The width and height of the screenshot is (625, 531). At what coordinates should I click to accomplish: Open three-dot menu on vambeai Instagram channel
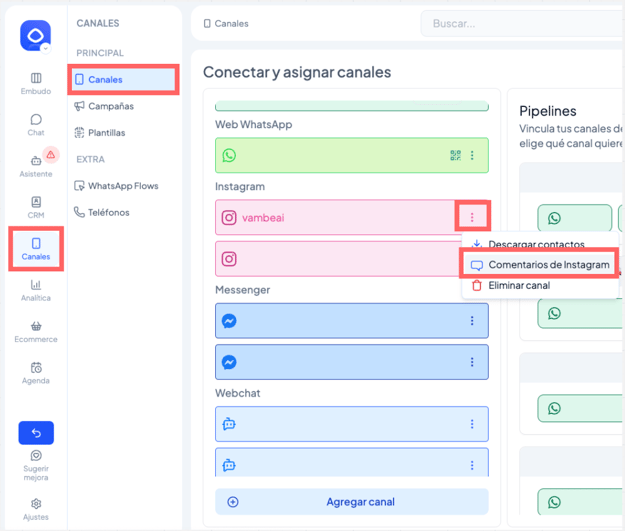coord(472,217)
